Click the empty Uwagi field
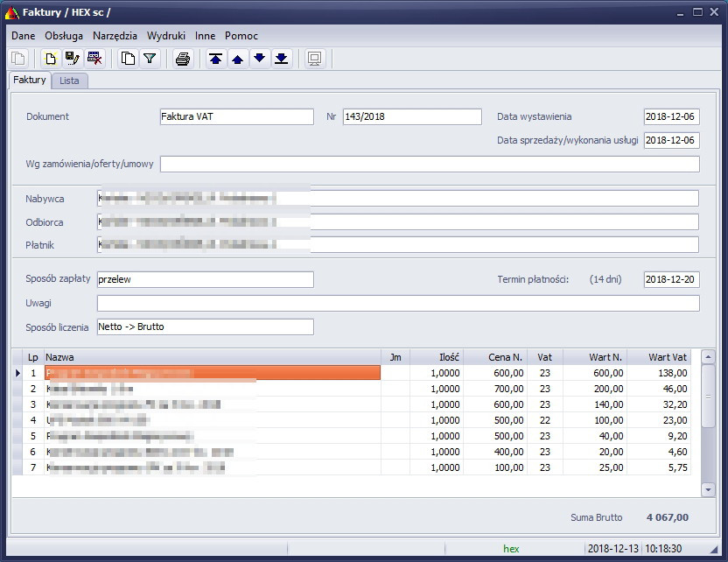The width and height of the screenshot is (728, 562). [398, 303]
